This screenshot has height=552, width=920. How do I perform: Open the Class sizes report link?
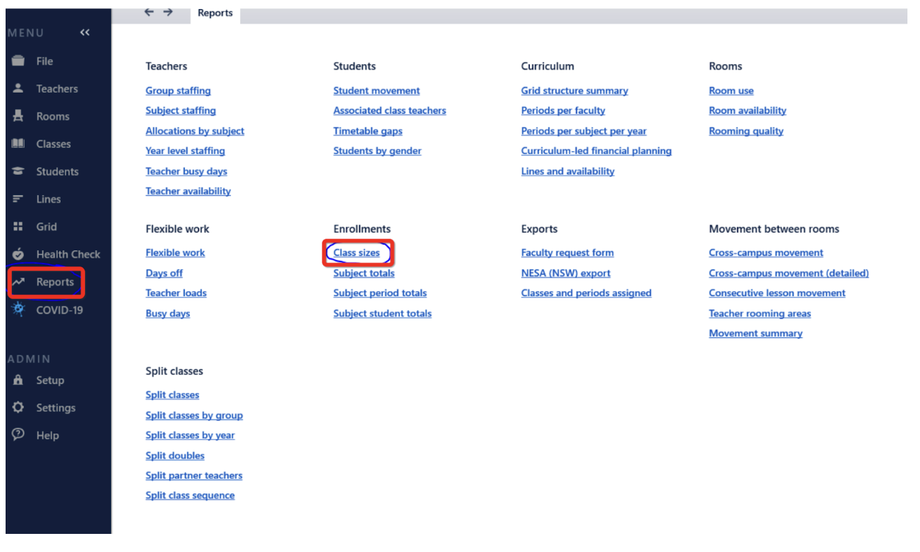[357, 253]
